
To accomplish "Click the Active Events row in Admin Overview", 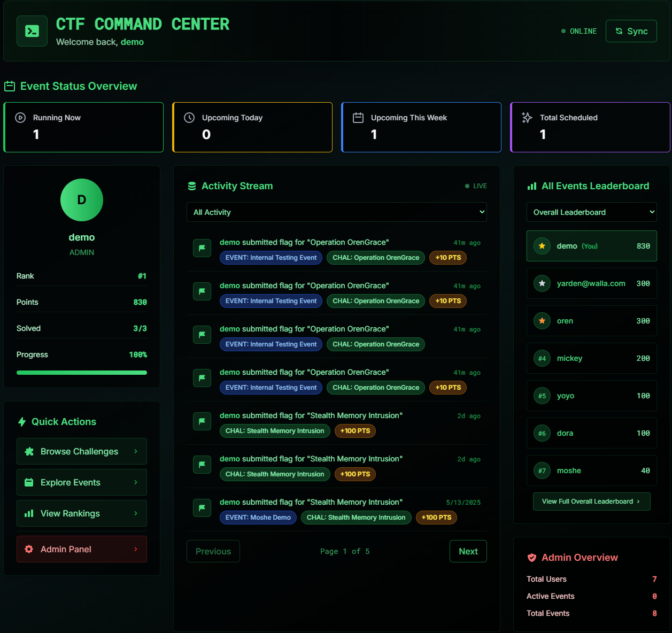I will pos(592,596).
